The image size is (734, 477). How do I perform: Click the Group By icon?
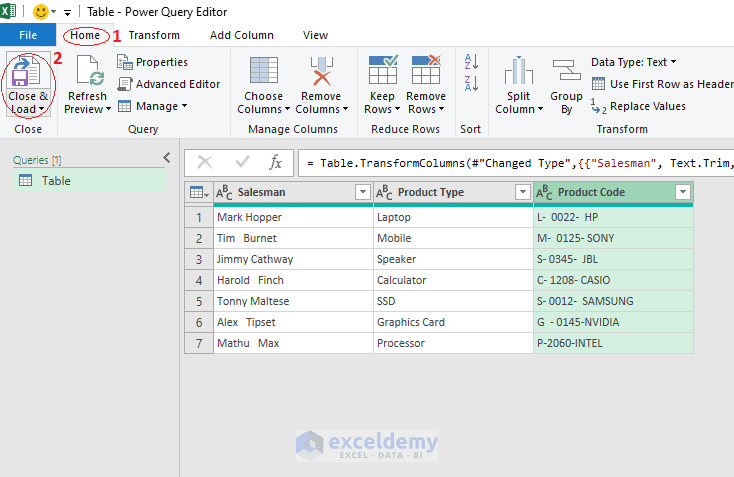pos(566,70)
